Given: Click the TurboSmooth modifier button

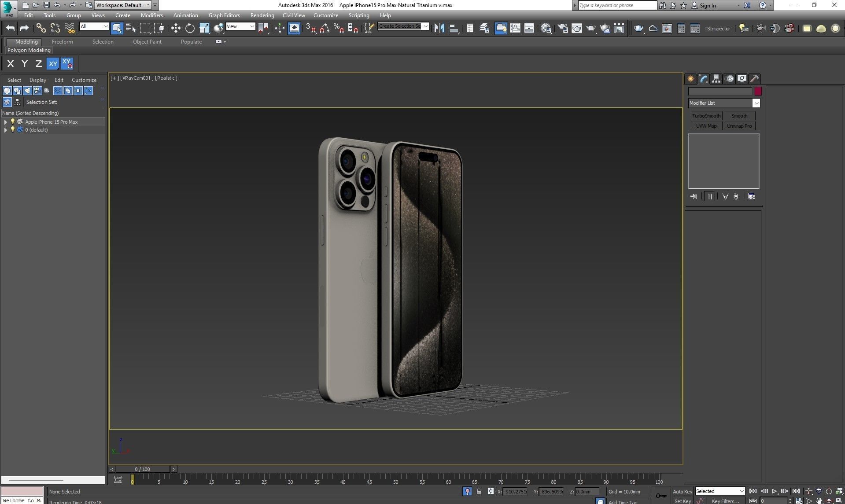Looking at the screenshot, I should (x=706, y=116).
